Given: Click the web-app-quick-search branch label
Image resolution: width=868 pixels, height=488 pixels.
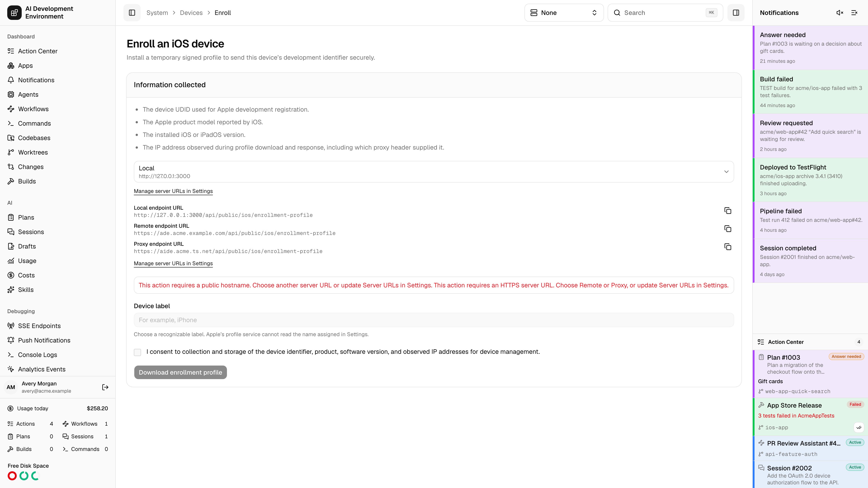Looking at the screenshot, I should tap(797, 391).
